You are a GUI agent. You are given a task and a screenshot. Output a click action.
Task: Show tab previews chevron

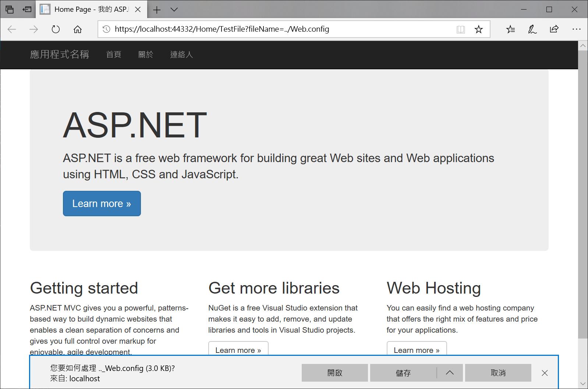(174, 10)
